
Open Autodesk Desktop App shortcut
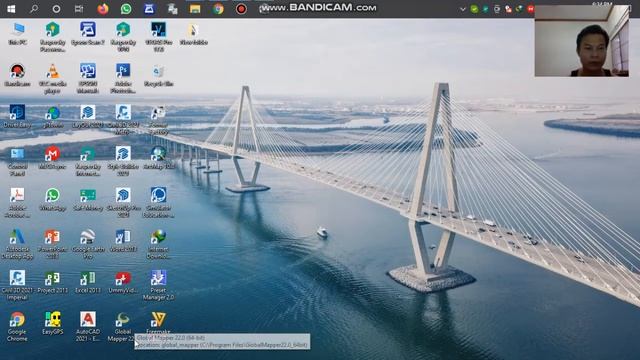click(x=17, y=244)
